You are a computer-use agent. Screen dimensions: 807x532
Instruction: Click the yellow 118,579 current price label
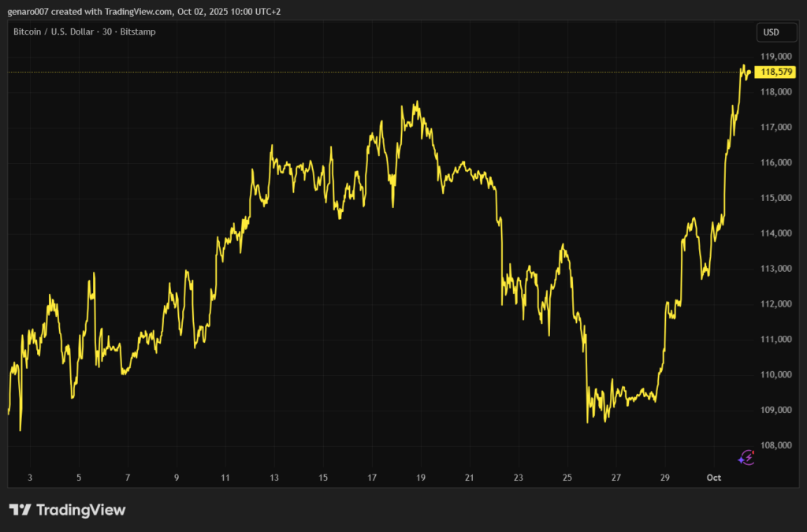775,73
